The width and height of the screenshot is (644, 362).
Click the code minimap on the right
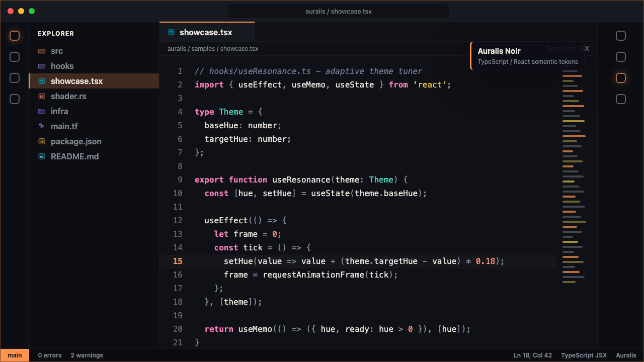click(574, 176)
